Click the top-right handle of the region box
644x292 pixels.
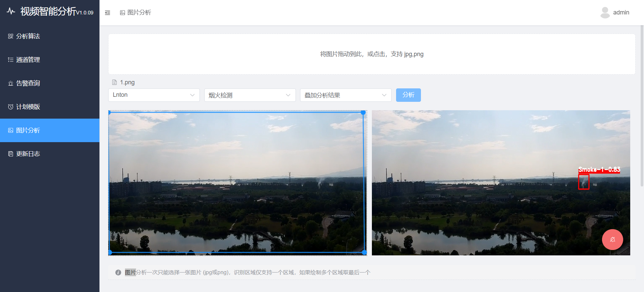363,113
